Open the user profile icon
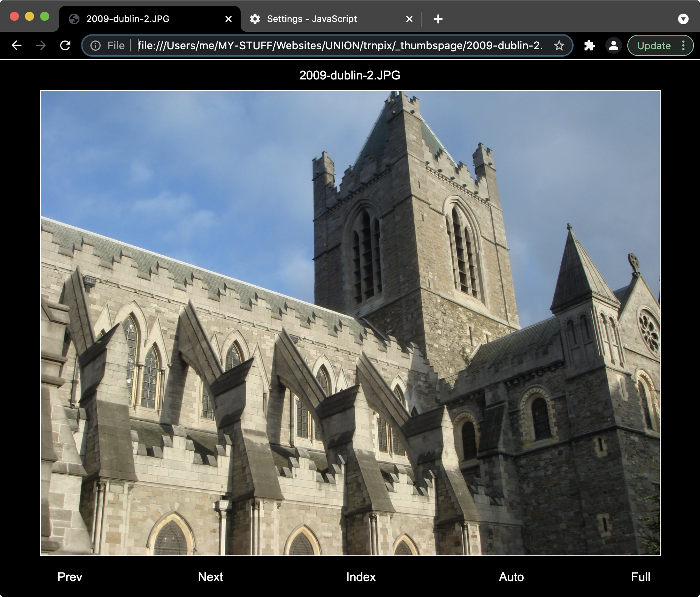Image resolution: width=700 pixels, height=597 pixels. tap(613, 46)
